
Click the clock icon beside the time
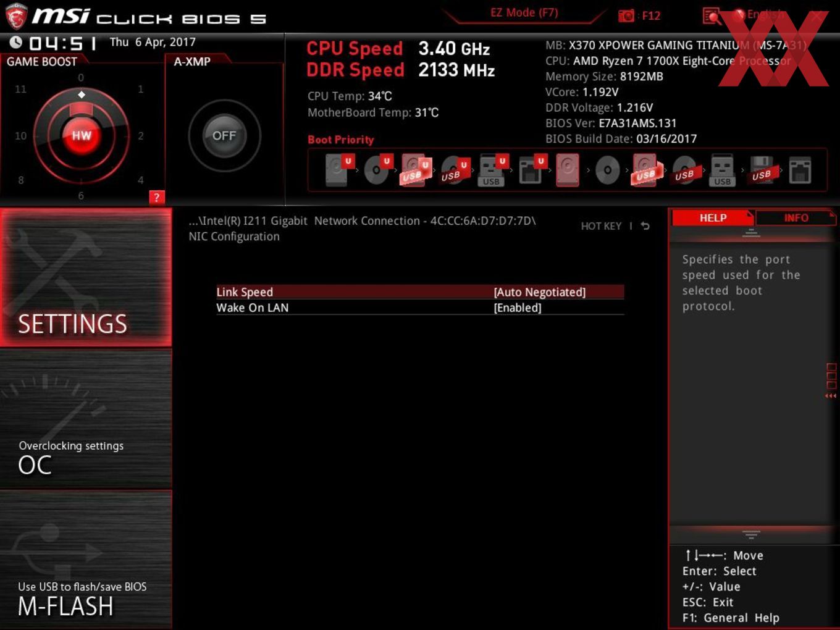tap(15, 42)
